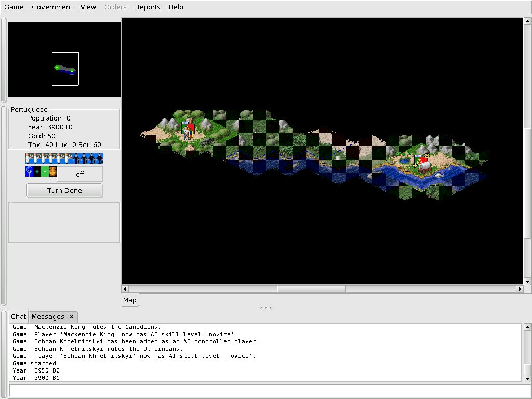
Task: Click the Mackenzie King AI skill level line
Action: click(125, 334)
